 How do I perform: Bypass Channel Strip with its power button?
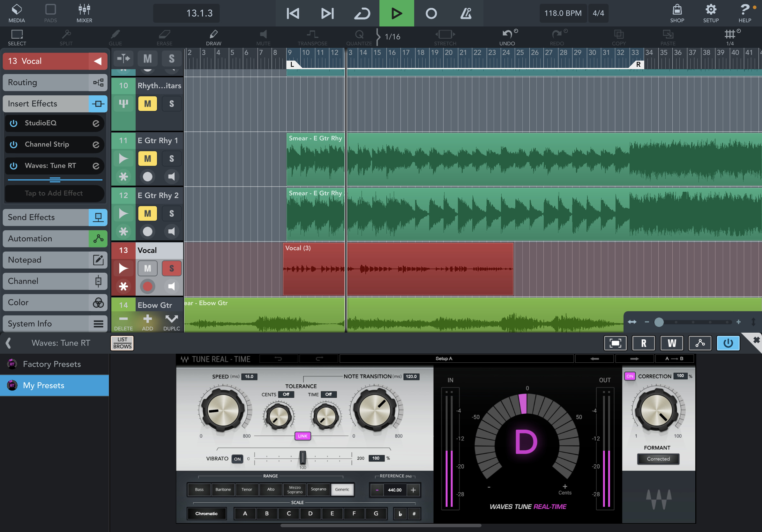click(x=14, y=144)
